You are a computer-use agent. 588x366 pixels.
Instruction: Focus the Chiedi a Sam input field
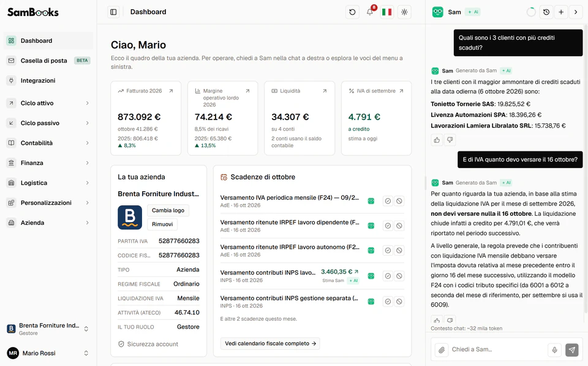click(x=497, y=349)
